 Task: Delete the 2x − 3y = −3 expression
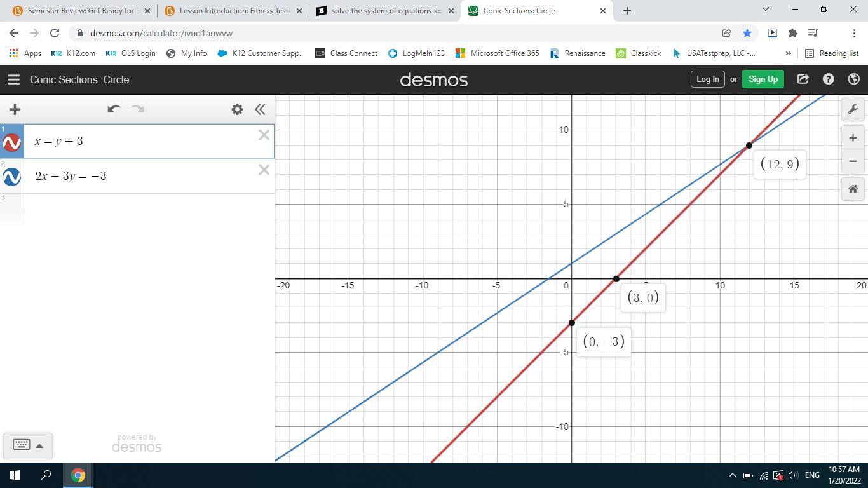(264, 170)
